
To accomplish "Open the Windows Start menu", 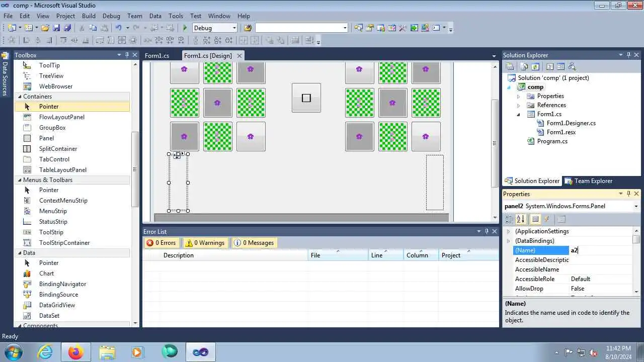I will [x=13, y=352].
